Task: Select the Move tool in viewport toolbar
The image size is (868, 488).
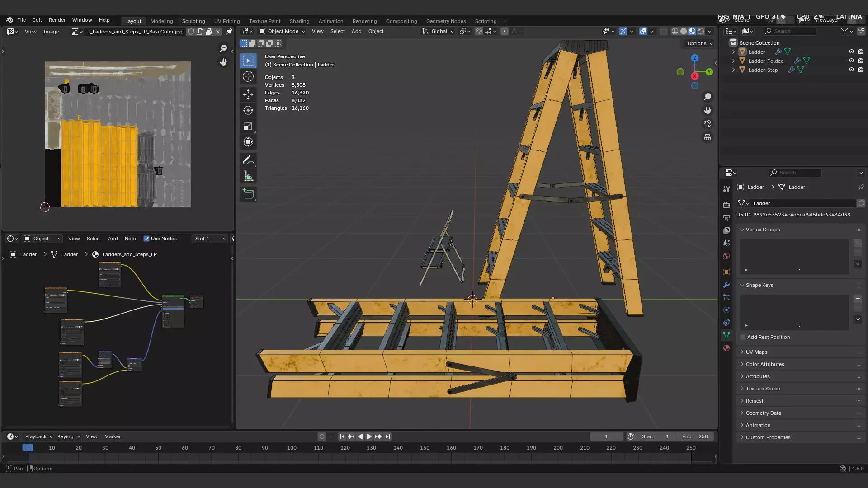Action: point(248,94)
